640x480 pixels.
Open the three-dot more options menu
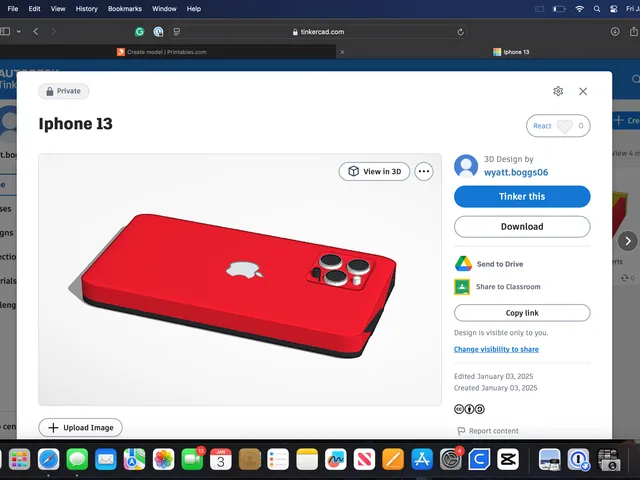424,171
